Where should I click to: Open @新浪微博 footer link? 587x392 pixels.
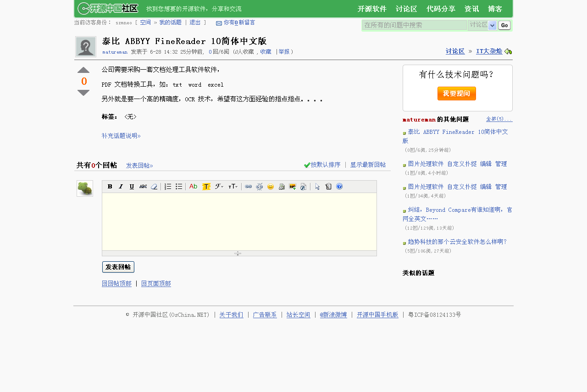pos(333,315)
